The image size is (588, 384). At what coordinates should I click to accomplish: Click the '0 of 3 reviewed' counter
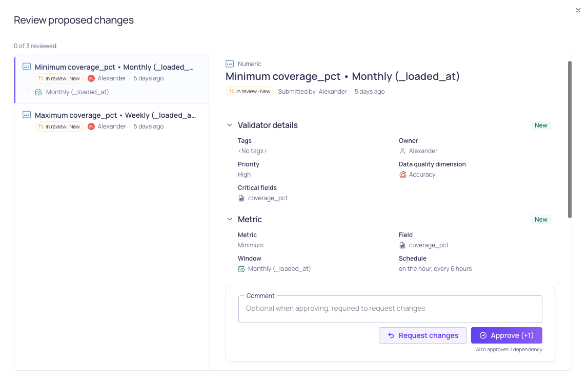[35, 46]
